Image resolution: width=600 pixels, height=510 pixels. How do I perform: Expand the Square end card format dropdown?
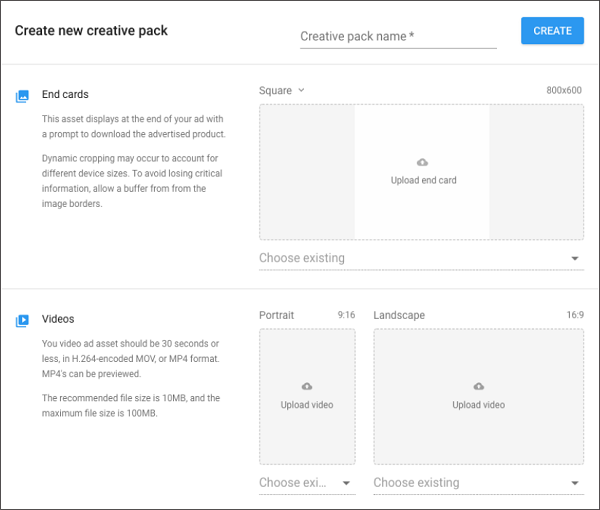(281, 91)
